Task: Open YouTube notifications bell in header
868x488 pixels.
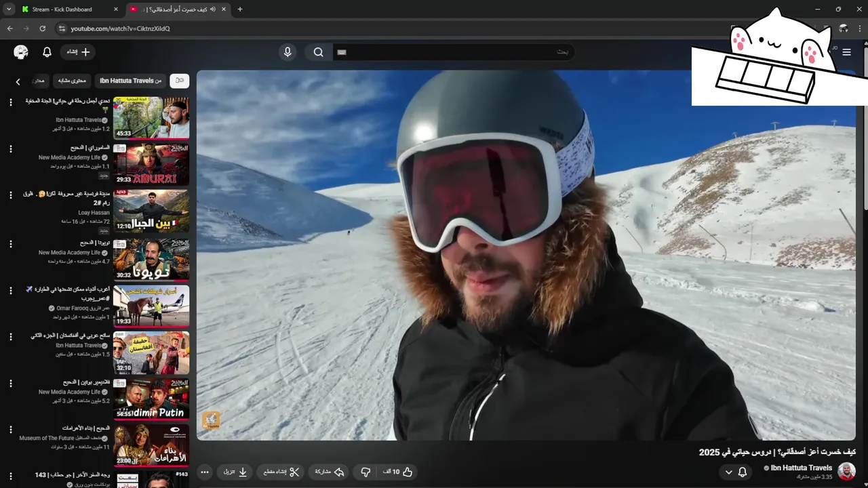Action: tap(47, 52)
